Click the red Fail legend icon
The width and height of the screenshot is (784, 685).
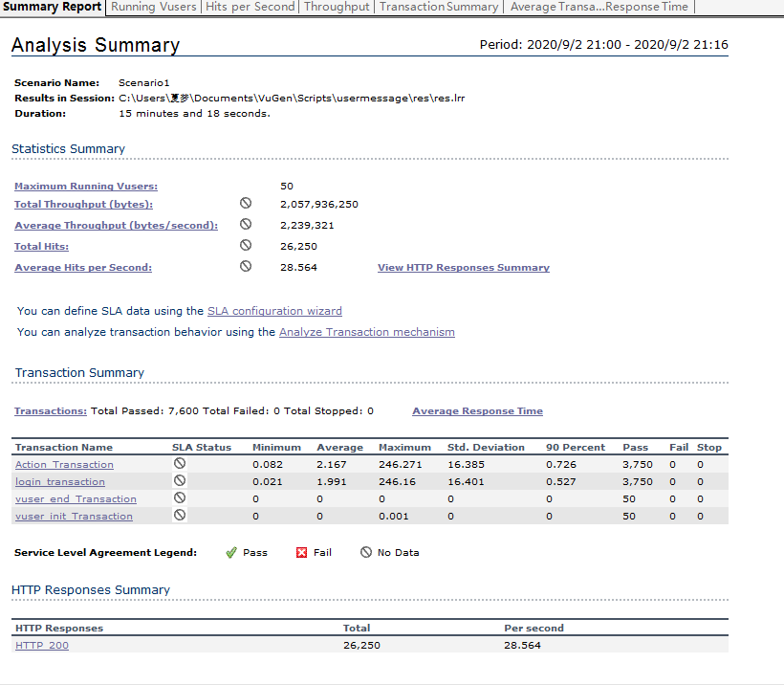point(301,552)
